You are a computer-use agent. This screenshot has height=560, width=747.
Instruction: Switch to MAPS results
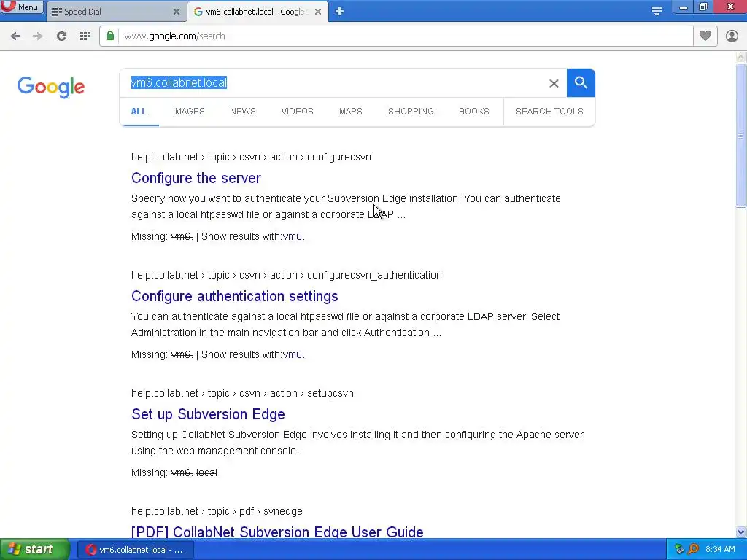click(351, 112)
